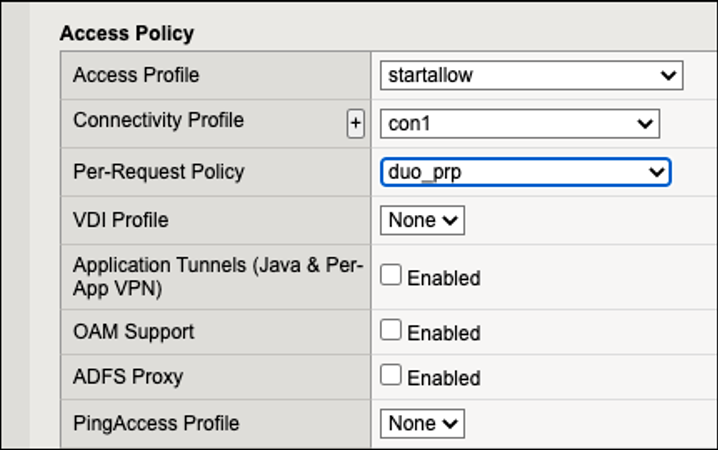Screen dimensions: 718x450
Task: Enable ADFS Proxy checkbox
Action: 391,375
